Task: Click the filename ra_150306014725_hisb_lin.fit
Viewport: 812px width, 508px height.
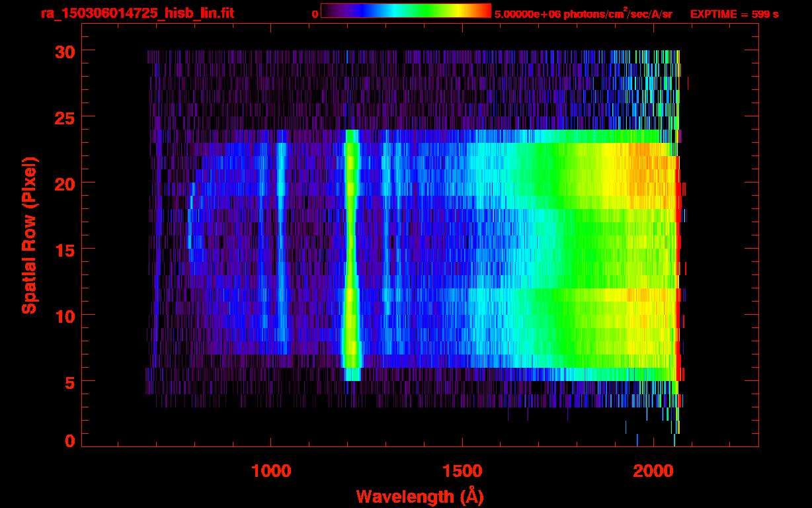Action: click(x=137, y=13)
